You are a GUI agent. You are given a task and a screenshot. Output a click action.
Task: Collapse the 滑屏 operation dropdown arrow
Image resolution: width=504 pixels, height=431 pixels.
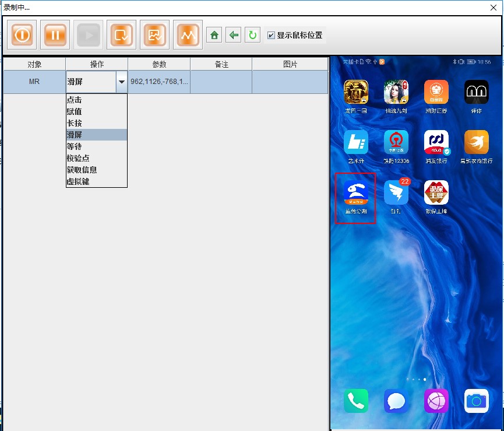tap(121, 82)
